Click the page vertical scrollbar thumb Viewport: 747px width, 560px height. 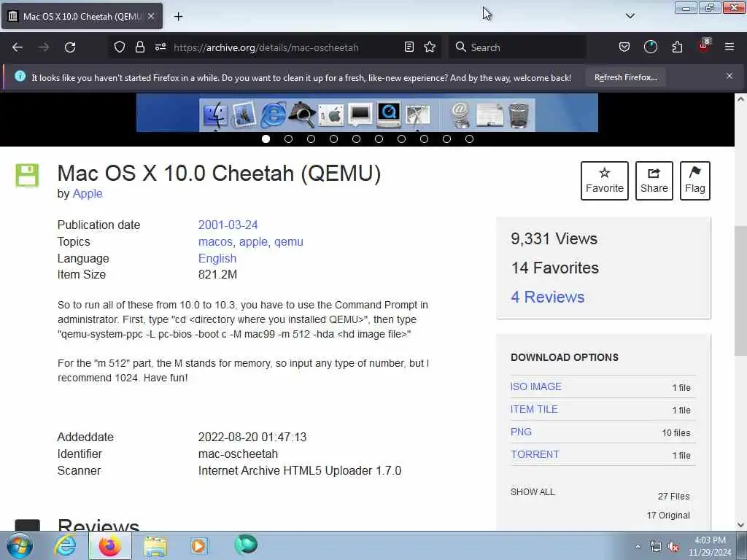point(740,290)
